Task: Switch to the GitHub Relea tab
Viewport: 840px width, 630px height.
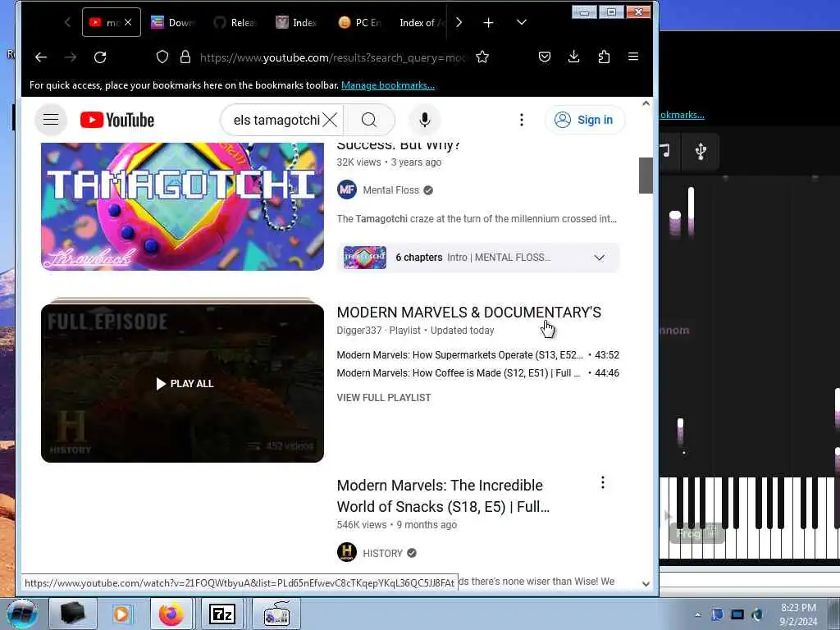Action: [236, 22]
